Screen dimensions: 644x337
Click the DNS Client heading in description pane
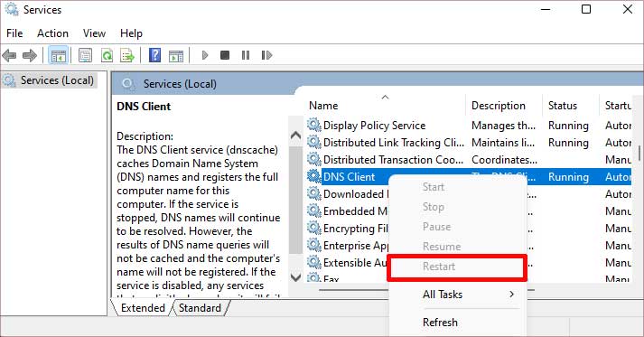click(144, 107)
